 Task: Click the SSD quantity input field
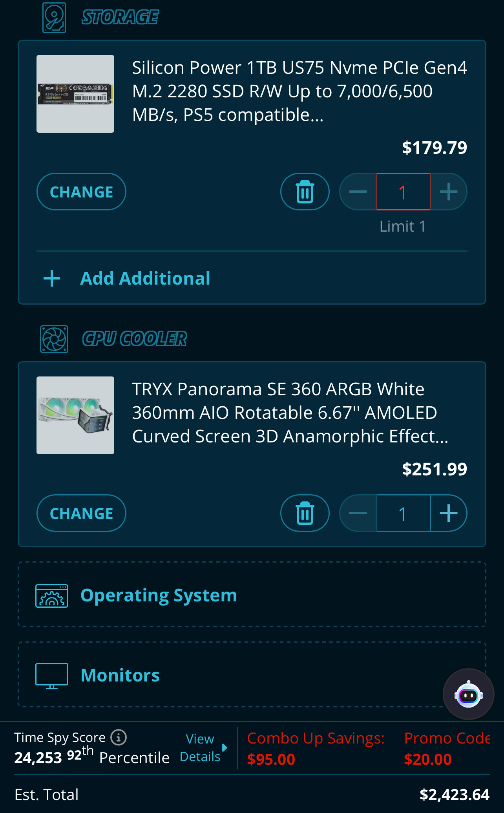tap(403, 192)
